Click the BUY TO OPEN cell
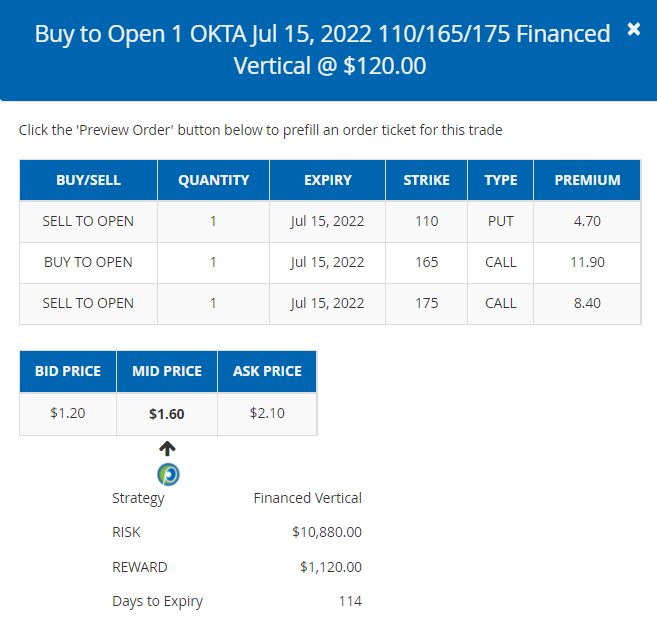This screenshot has width=657, height=623. [88, 262]
